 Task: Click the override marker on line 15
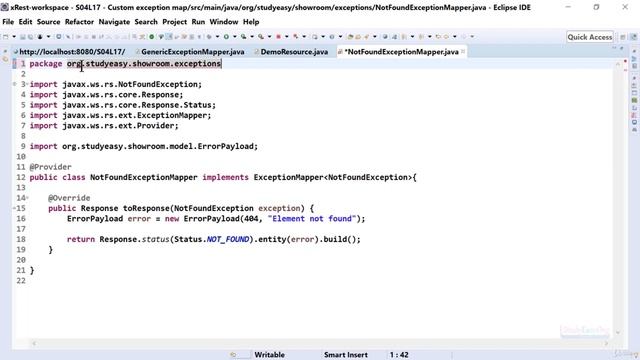[x=14, y=209]
